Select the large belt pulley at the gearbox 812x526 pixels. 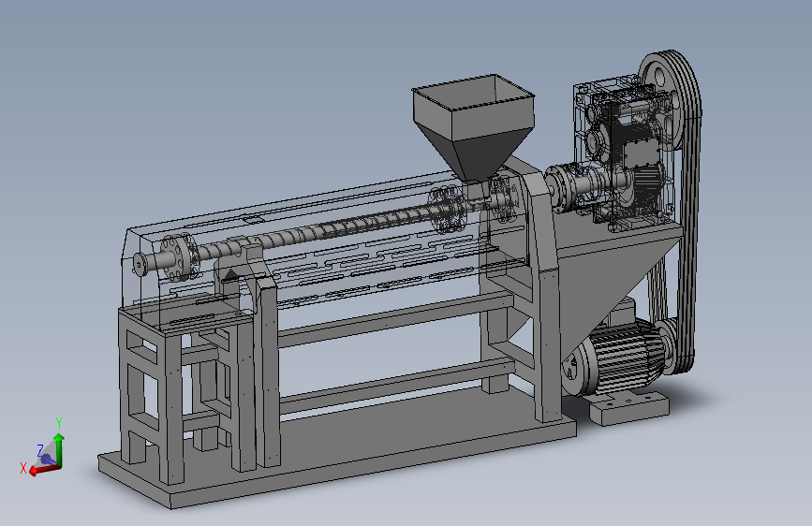[666, 98]
